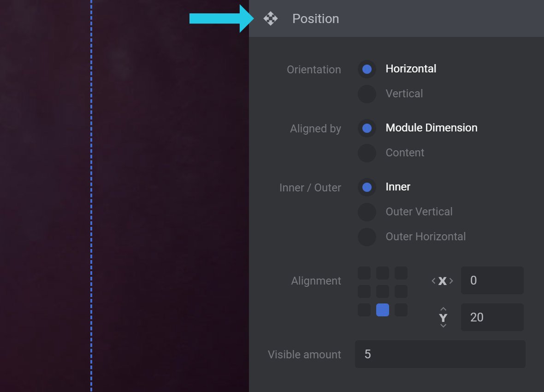
Task: Click the blue dashed vertical guide line
Action: (91, 196)
